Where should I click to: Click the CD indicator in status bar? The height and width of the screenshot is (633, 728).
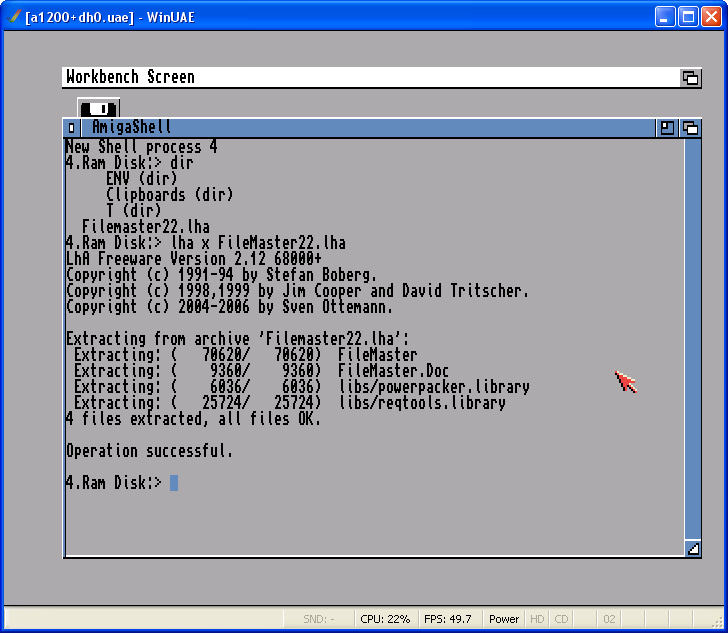click(561, 619)
